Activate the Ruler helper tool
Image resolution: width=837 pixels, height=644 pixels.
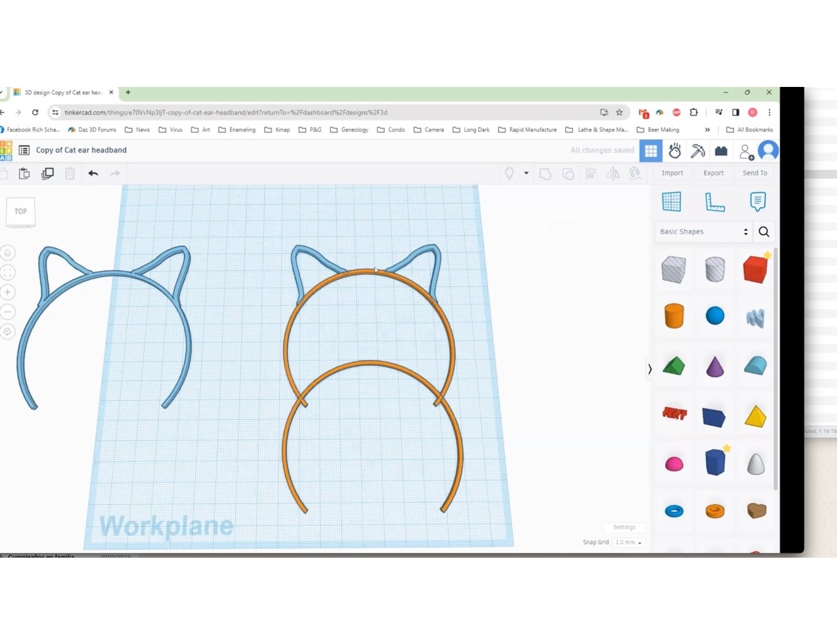click(x=715, y=202)
